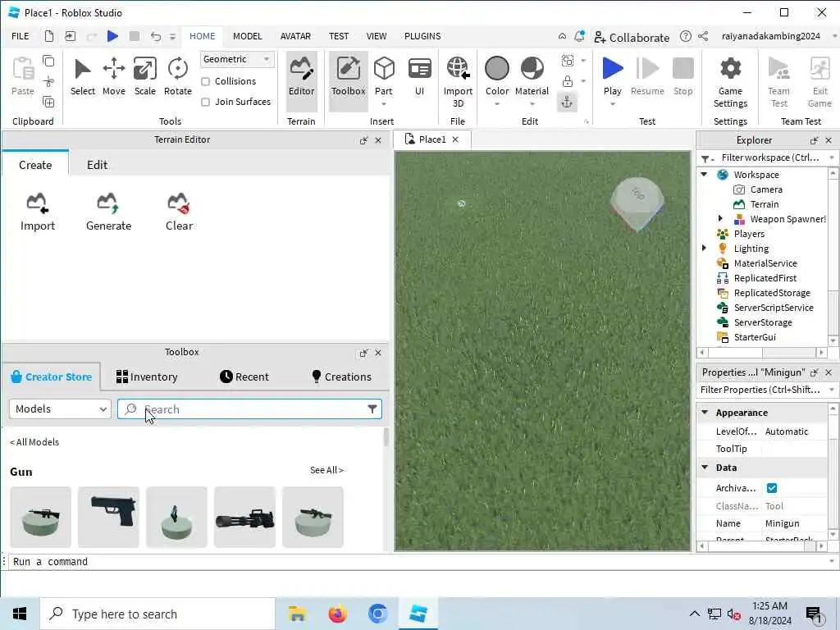Viewport: 840px width, 630px height.
Task: Pick the Scale tool
Action: (144, 78)
